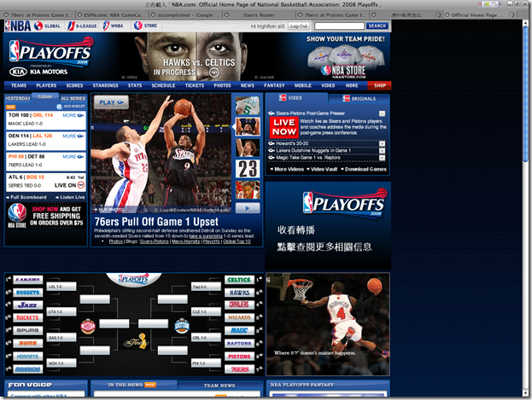Viewport: 532px width, 400px height.
Task: Switch scoreboard to Today tab
Action: click(x=45, y=96)
